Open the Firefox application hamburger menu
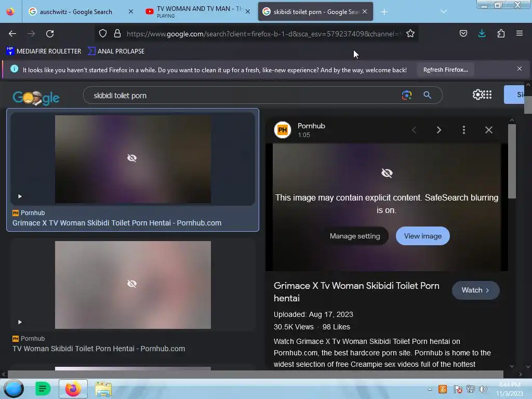Screen dimensions: 532x399 520,33
